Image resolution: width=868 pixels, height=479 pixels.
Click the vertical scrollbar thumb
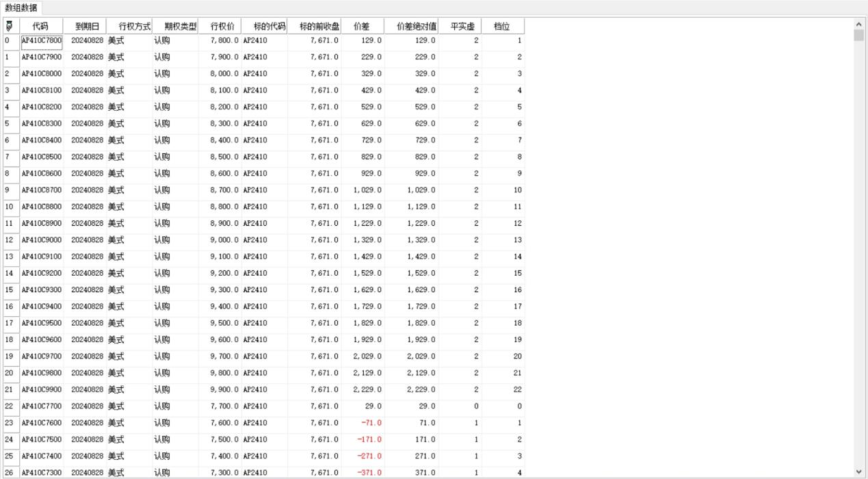pyautogui.click(x=859, y=36)
